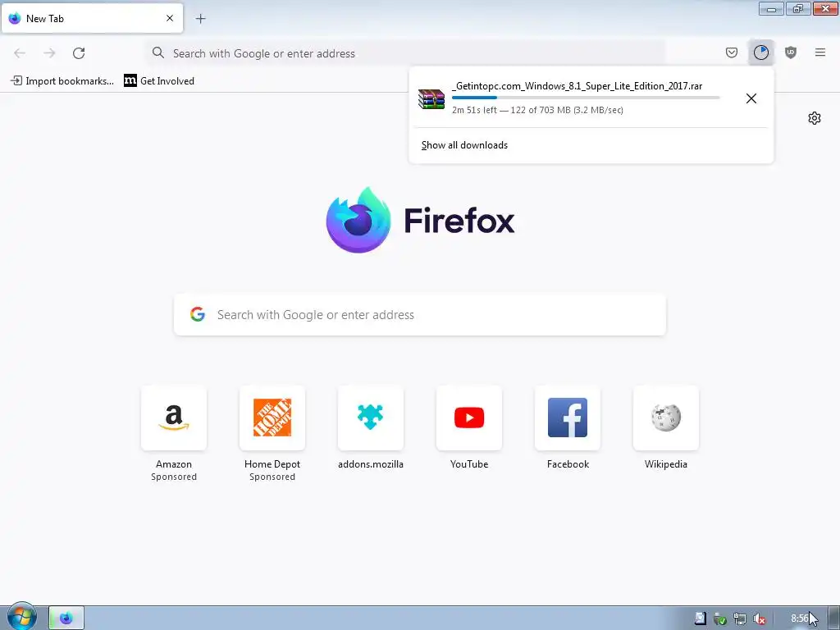The image size is (840, 630).
Task: Click Show all downloads
Action: click(x=464, y=145)
